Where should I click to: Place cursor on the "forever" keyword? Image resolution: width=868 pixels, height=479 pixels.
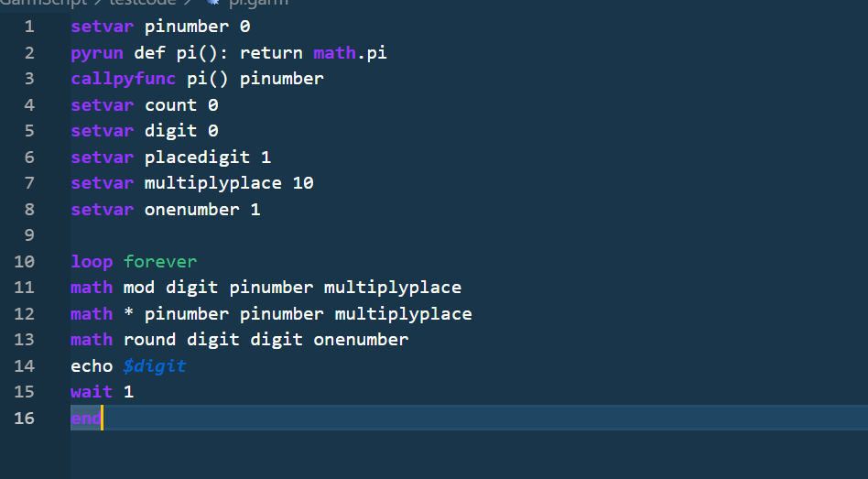click(x=160, y=262)
